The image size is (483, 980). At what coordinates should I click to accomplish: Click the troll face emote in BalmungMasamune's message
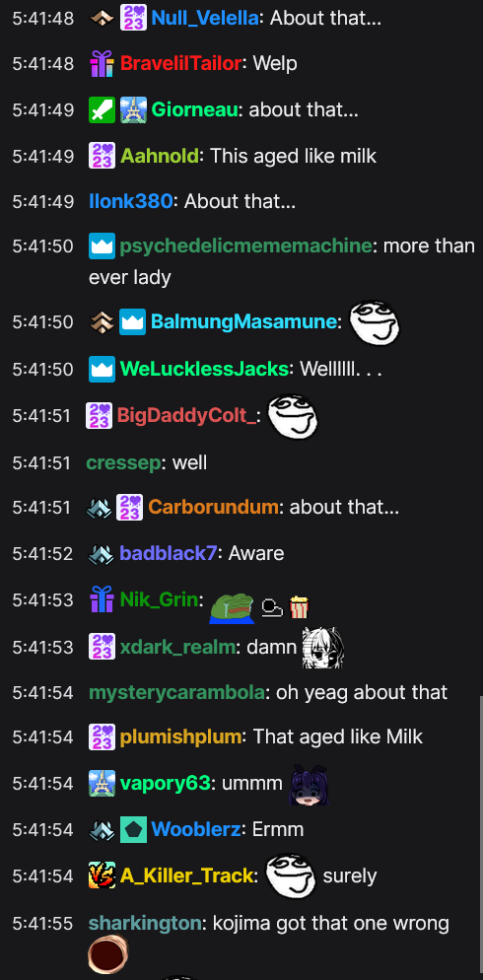coord(374,322)
